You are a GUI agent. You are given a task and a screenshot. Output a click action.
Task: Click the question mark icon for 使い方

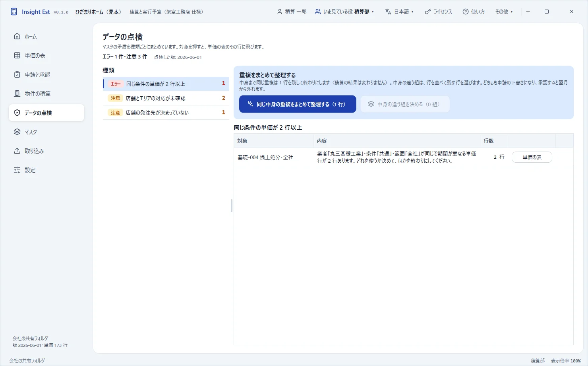(466, 12)
